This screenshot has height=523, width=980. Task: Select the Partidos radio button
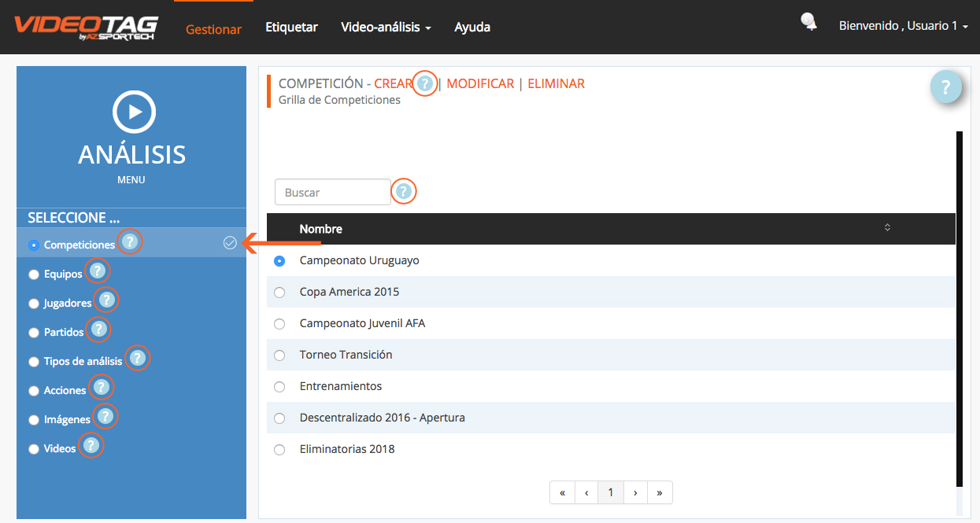pos(34,333)
